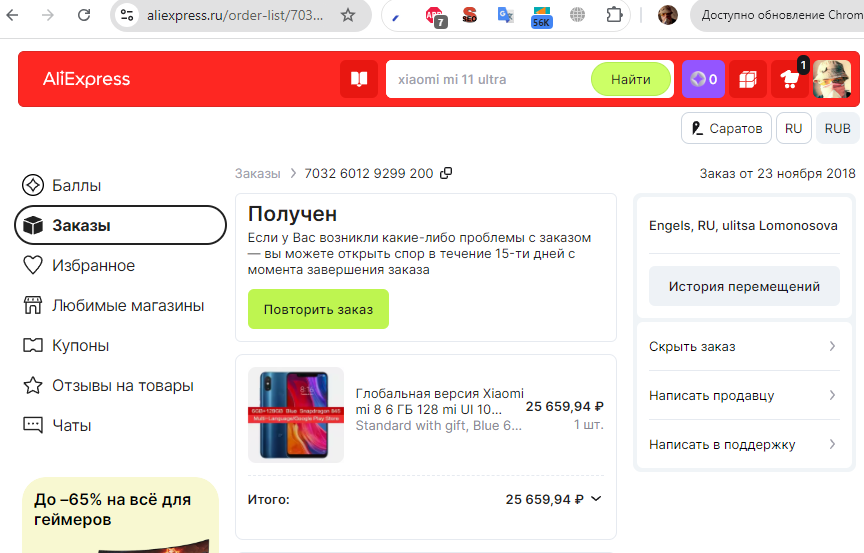Click the order number 7032 6012 9299 200

click(x=369, y=174)
